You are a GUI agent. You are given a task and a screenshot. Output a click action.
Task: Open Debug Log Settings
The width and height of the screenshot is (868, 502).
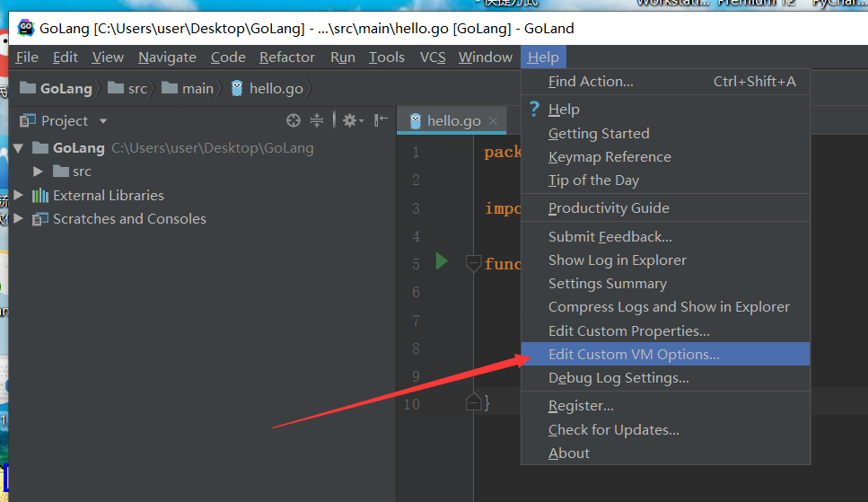665,378
